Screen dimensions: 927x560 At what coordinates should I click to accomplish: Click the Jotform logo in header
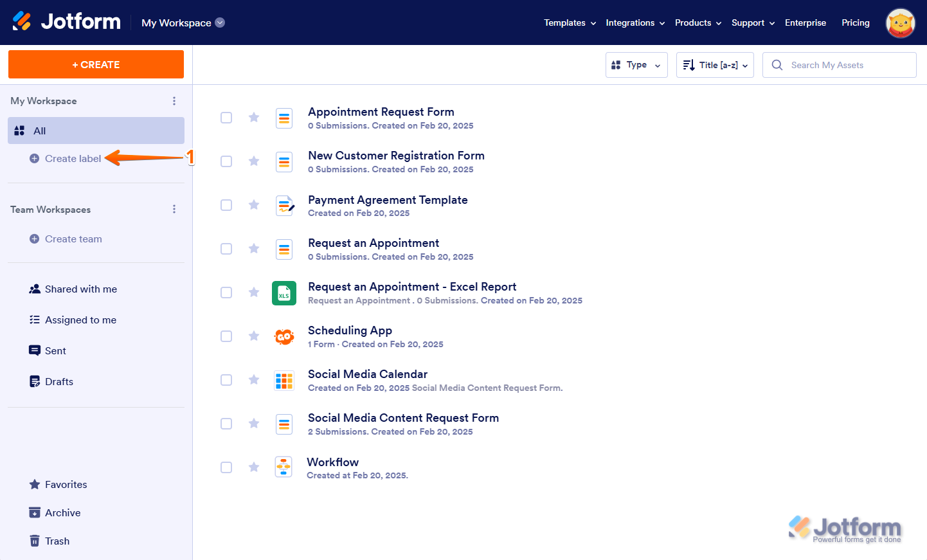pos(66,22)
